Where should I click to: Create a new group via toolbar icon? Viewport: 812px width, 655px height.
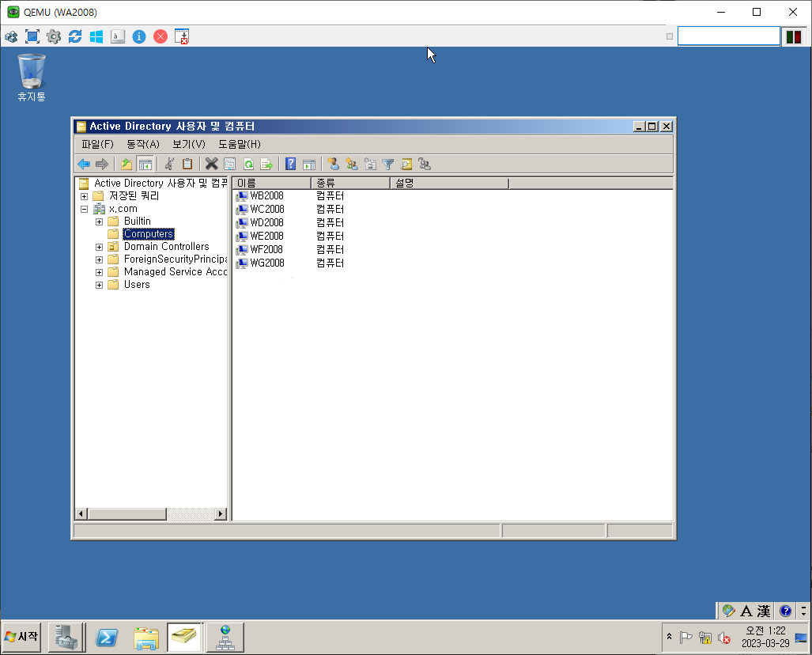click(x=352, y=165)
